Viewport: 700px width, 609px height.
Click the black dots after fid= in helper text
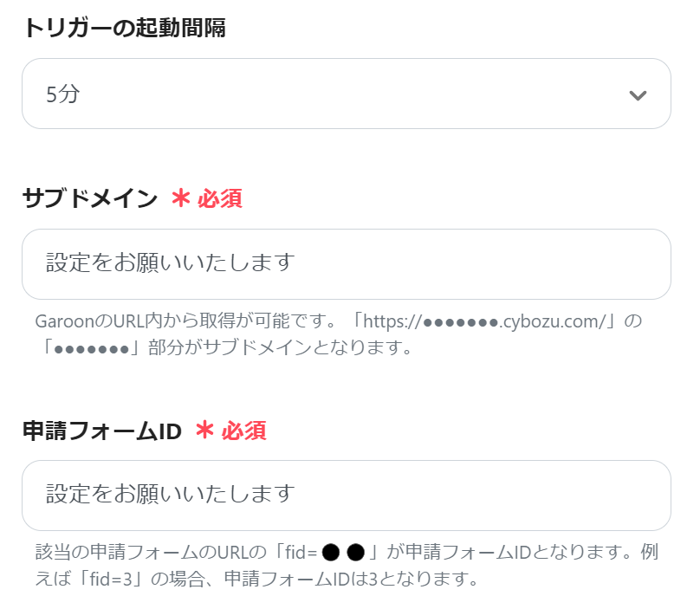[x=343, y=553]
